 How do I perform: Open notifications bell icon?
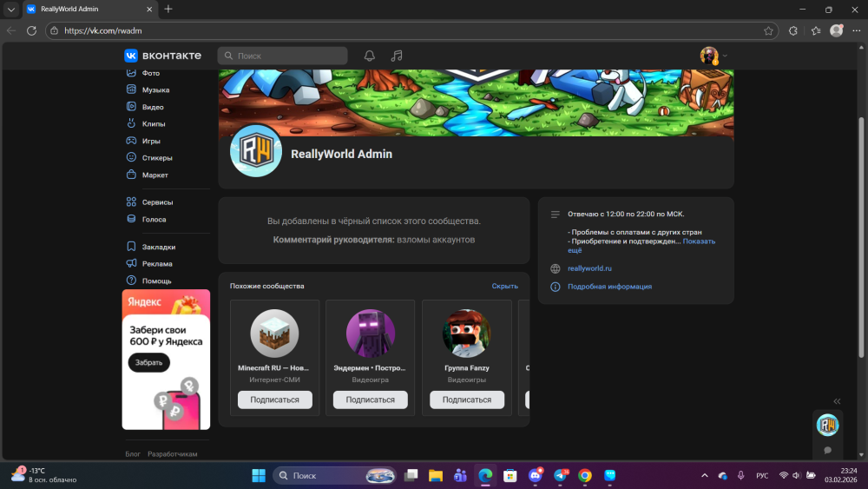pos(369,56)
